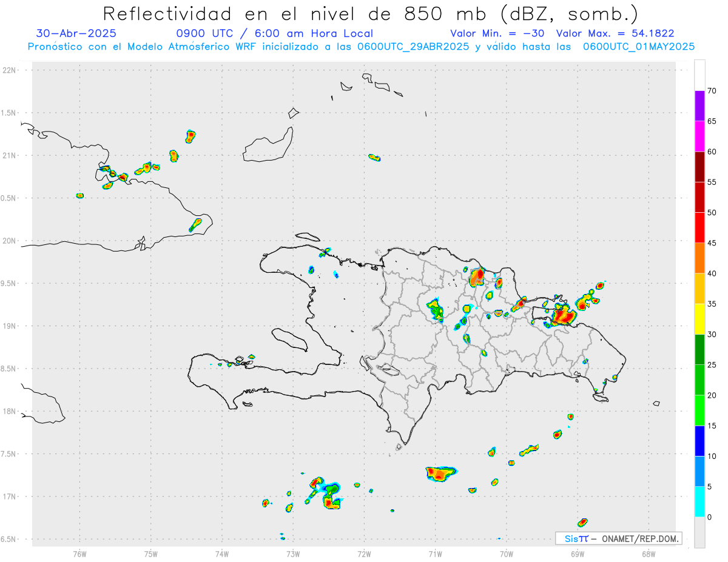Click the yellow 30-35 dBZ colorbar segment

pos(699,319)
